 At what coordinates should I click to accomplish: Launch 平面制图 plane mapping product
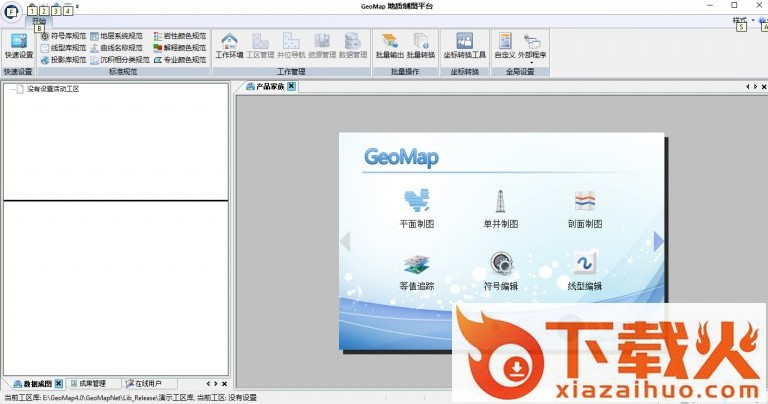coord(417,209)
